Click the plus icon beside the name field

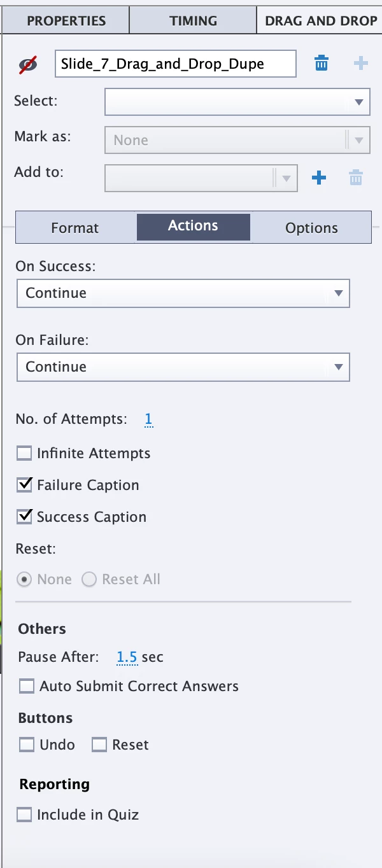(x=361, y=64)
